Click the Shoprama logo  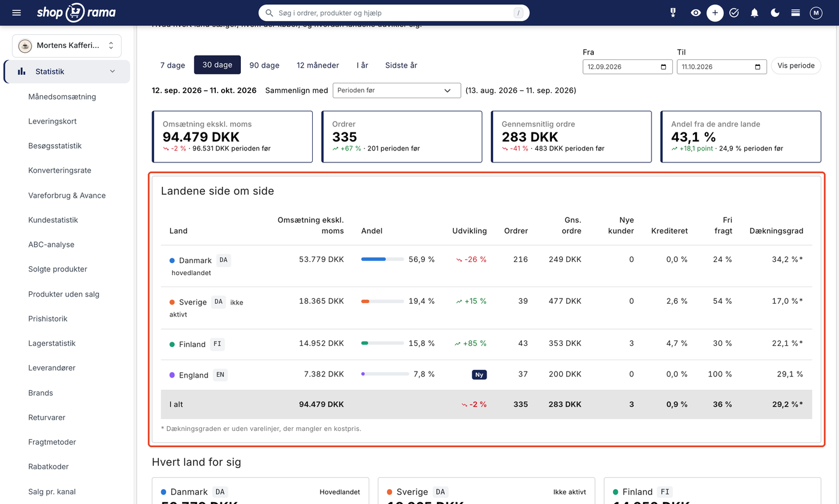(x=76, y=13)
